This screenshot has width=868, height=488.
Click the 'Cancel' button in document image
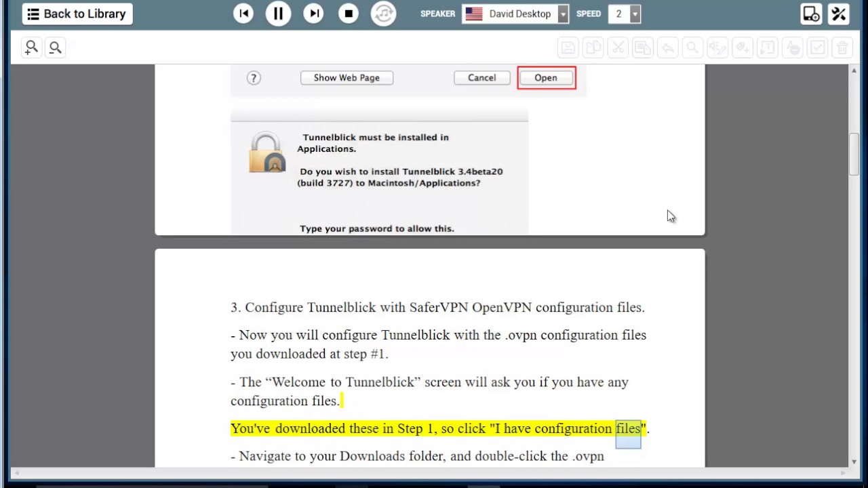tap(481, 78)
